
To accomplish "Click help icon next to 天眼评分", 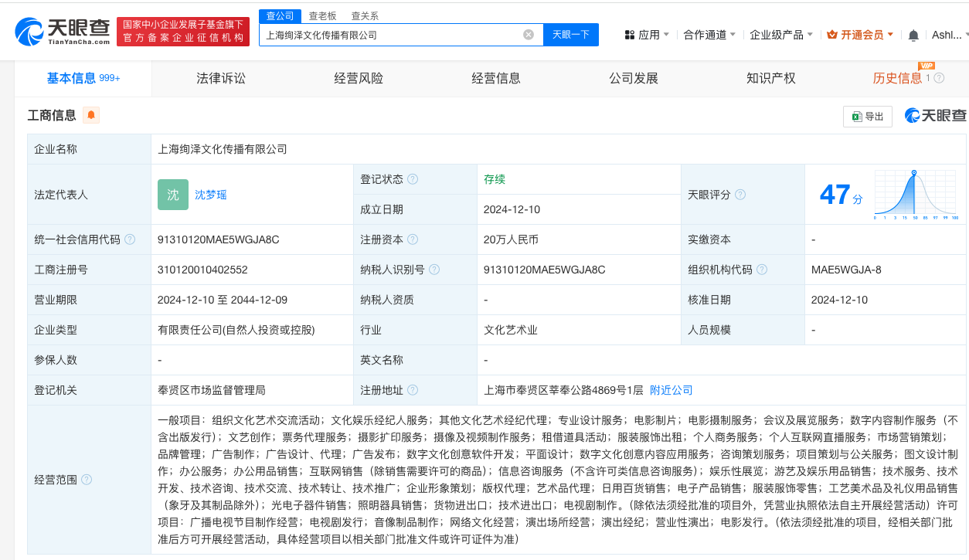I will [x=740, y=195].
